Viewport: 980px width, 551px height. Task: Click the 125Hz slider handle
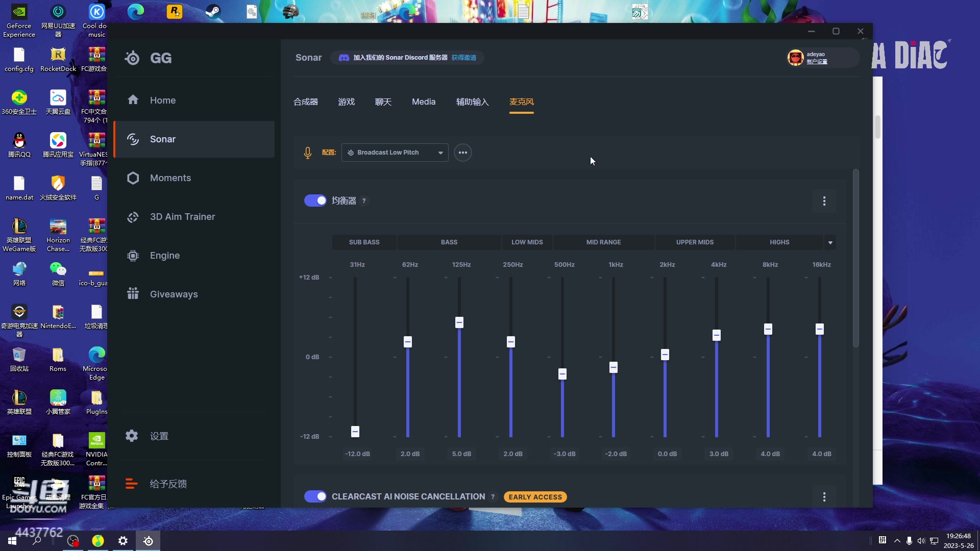coord(459,322)
